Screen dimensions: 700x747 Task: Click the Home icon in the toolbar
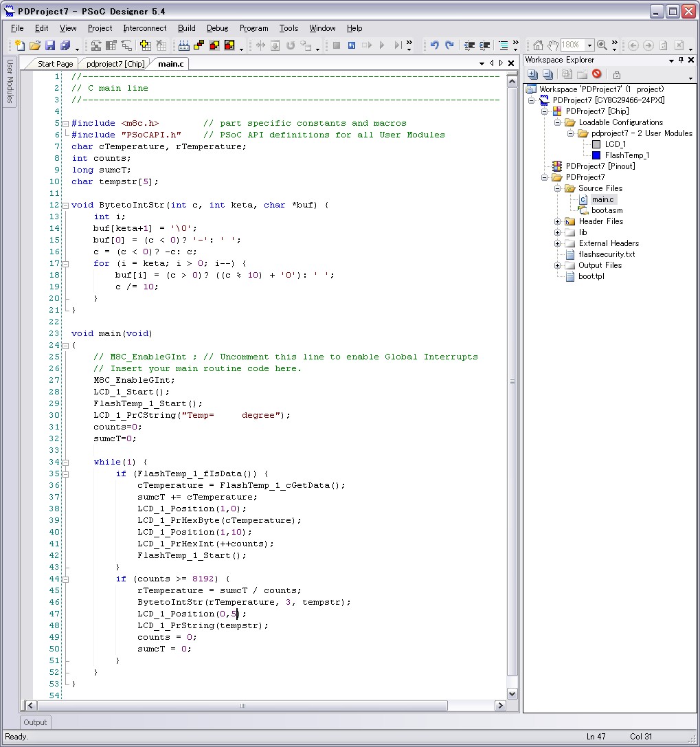click(x=538, y=46)
